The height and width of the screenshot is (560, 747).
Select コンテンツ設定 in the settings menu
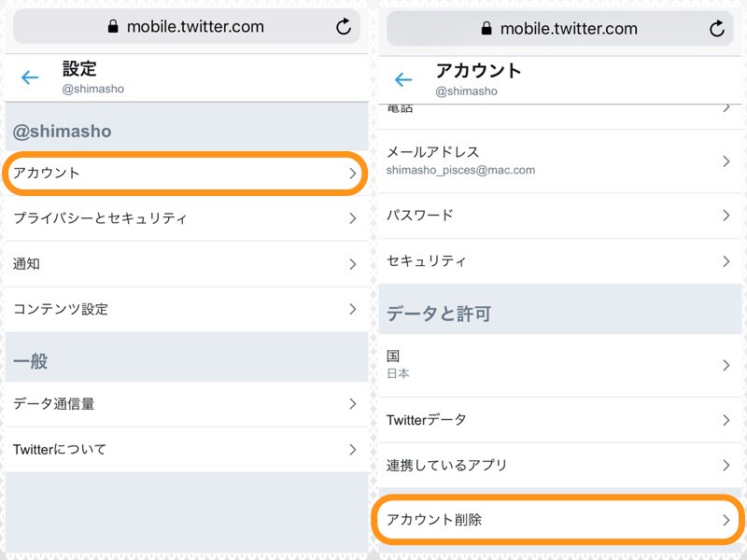click(x=93, y=310)
